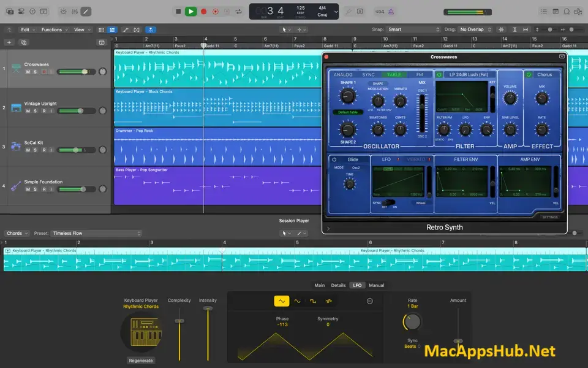588x368 pixels.
Task: Open the Mixer faders icon
Action: click(x=75, y=12)
